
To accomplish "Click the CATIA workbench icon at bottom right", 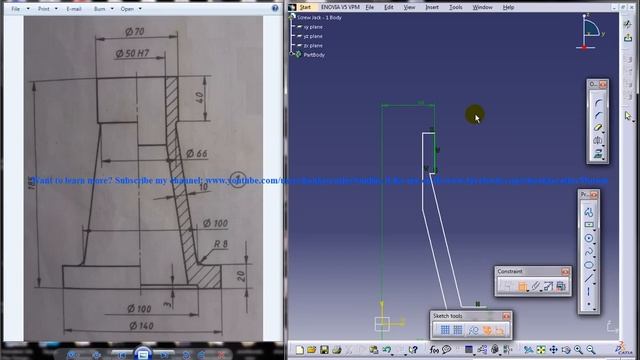I will coord(623,348).
